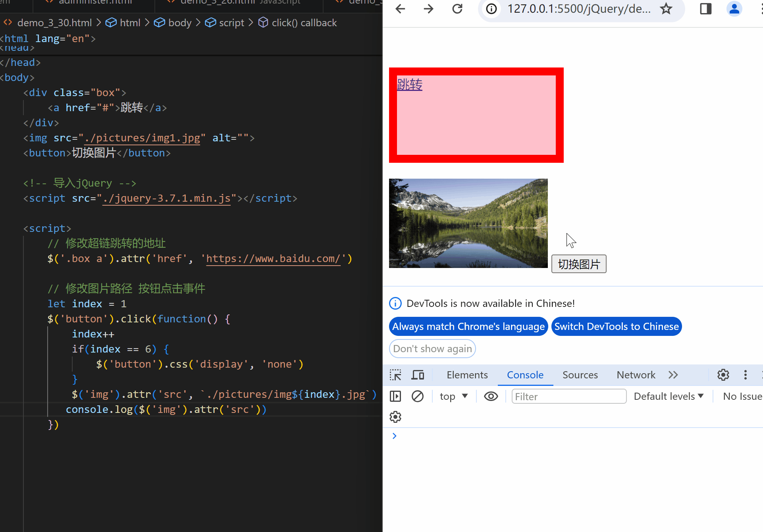This screenshot has height=532, width=763.
Task: Click the 切换图片 button
Action: 578,264
